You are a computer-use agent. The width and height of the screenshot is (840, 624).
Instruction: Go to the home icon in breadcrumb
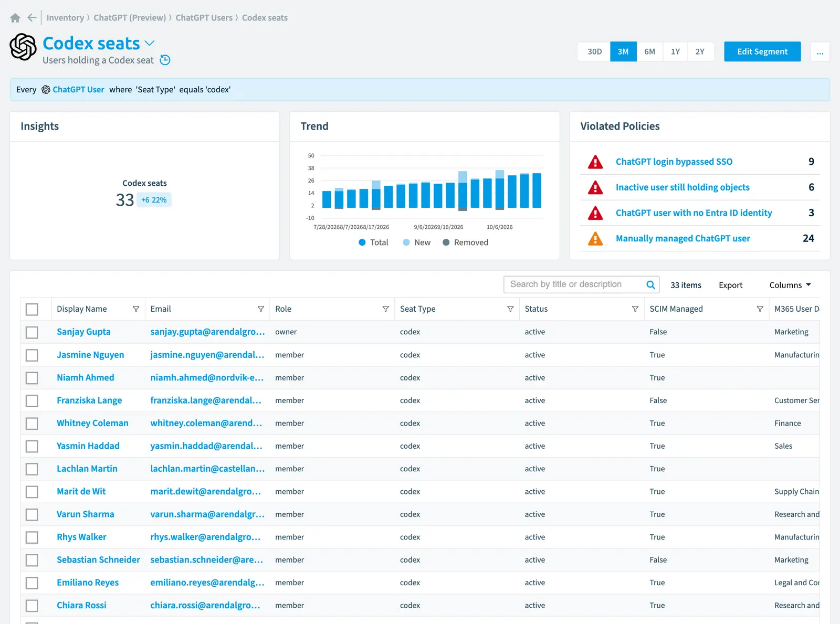pyautogui.click(x=15, y=18)
